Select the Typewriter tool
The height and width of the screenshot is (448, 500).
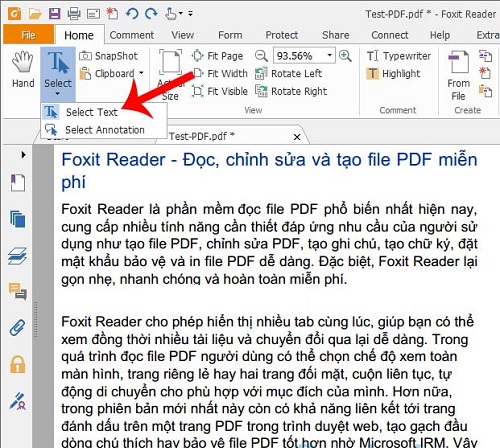[x=399, y=56]
